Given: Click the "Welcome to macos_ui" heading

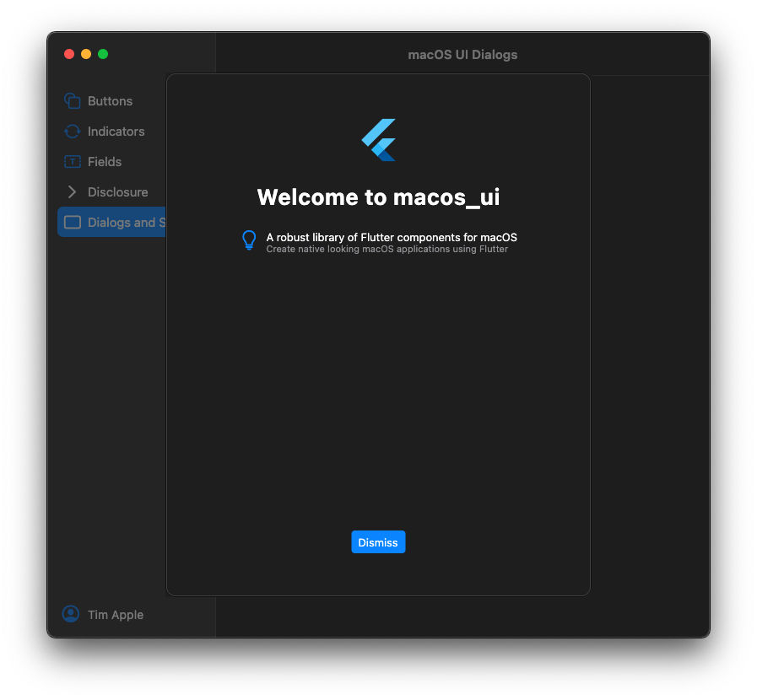Looking at the screenshot, I should pyautogui.click(x=378, y=197).
